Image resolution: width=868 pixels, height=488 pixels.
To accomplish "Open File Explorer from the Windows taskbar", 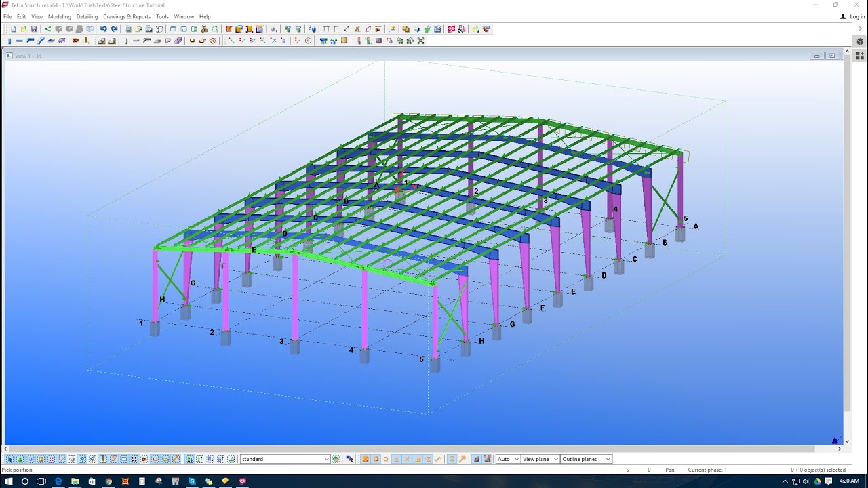I will coord(75,481).
